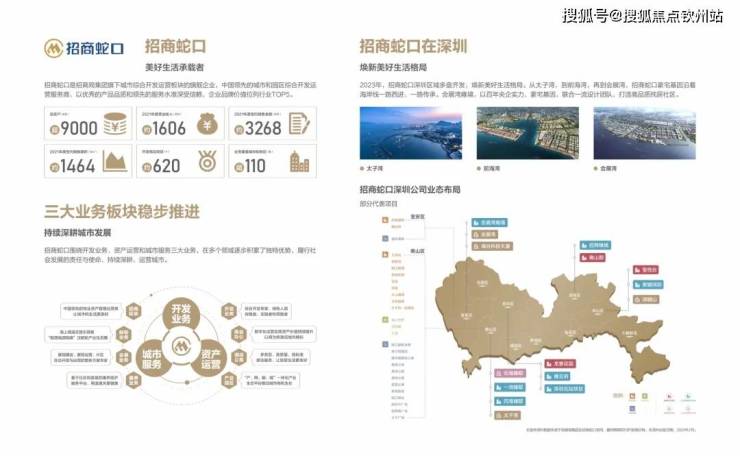The image size is (740, 456).
Task: Select the 城市服务 circle
Action: 152,359
